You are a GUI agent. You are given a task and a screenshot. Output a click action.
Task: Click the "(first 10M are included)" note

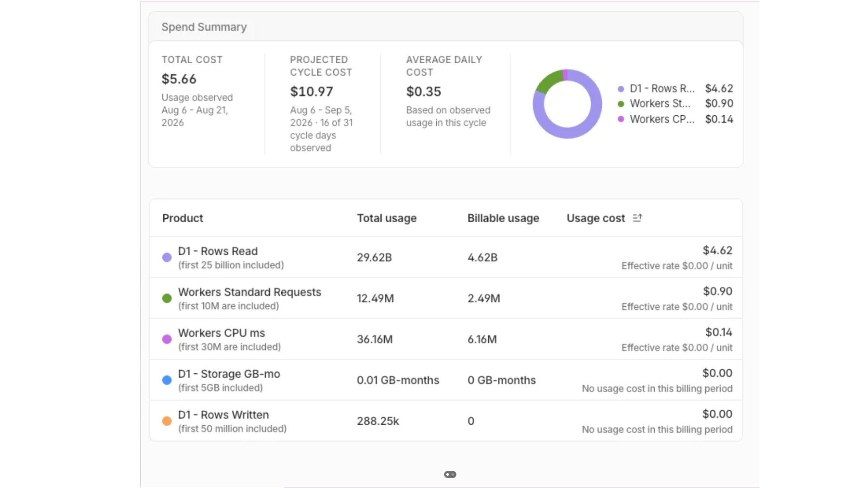coord(228,306)
